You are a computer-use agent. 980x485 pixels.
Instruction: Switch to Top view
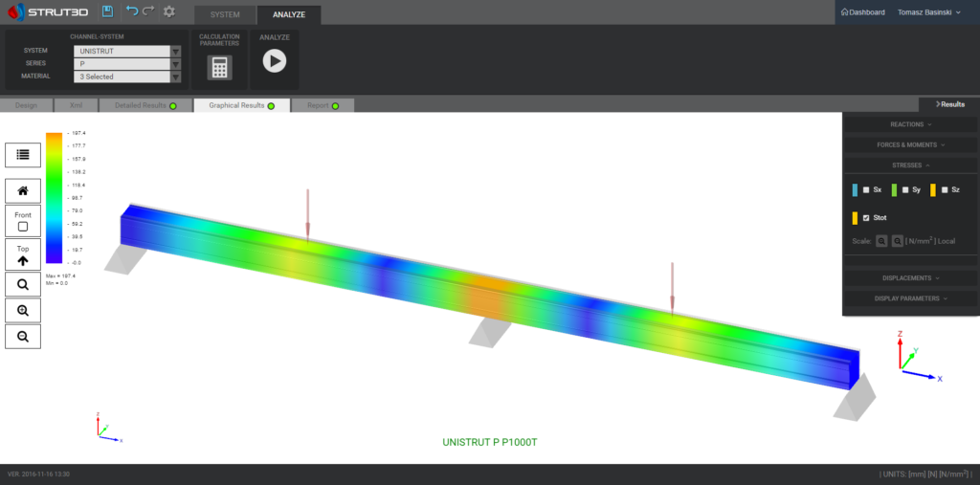click(23, 254)
